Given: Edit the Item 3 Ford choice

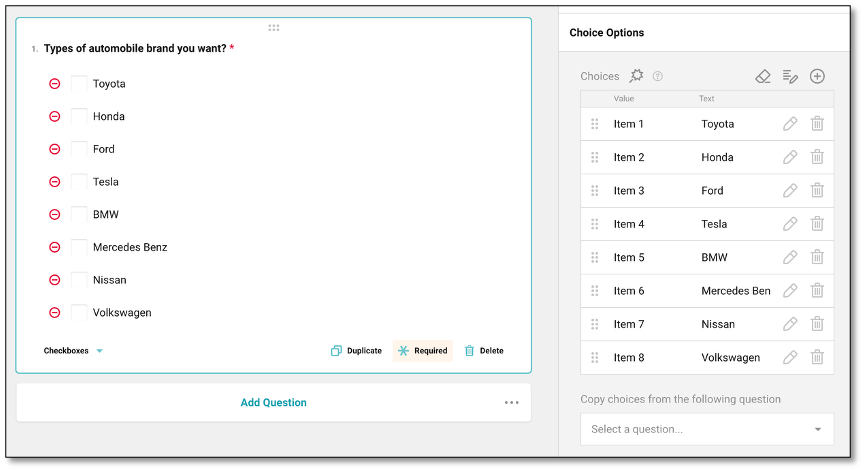Looking at the screenshot, I should (790, 191).
